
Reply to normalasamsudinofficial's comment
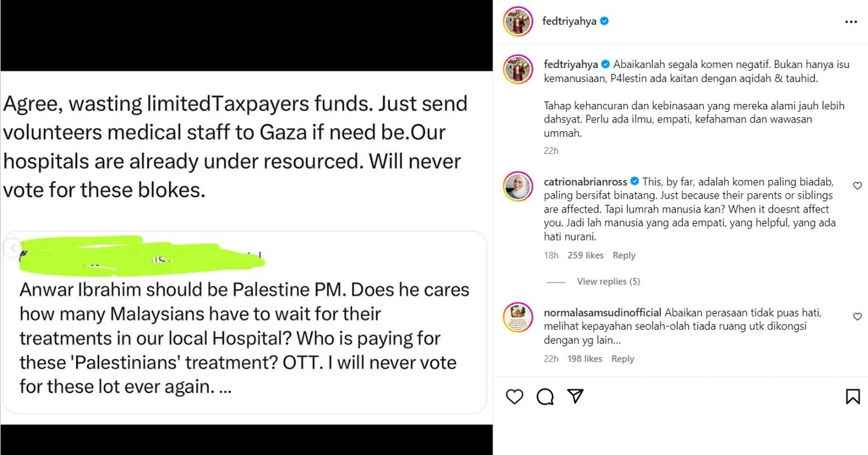pos(622,359)
